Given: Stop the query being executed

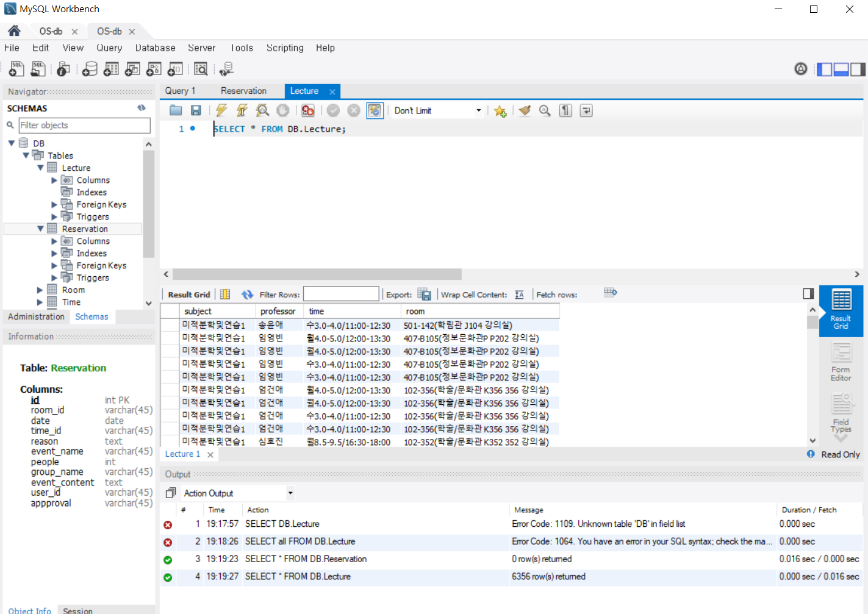Looking at the screenshot, I should click(x=283, y=110).
